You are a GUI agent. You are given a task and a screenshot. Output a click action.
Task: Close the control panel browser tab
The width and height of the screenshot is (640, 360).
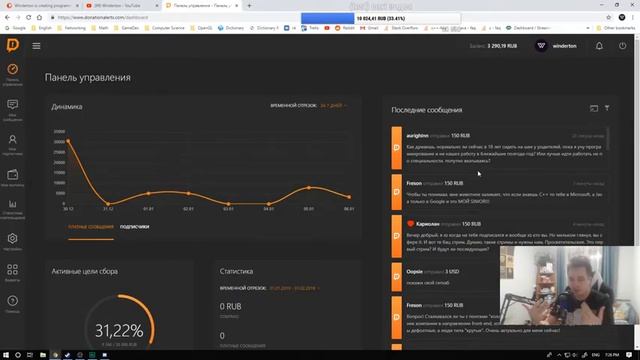pos(236,6)
